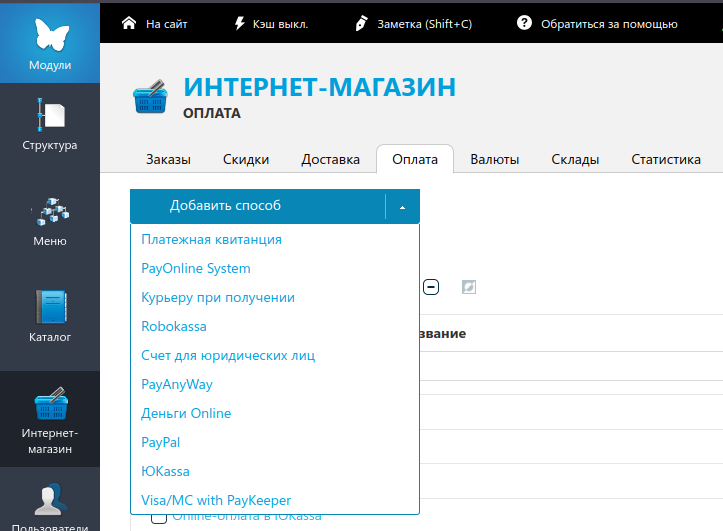Choose Robokassa in the dropdown list
Screen dimensions: 723x531
point(174,326)
